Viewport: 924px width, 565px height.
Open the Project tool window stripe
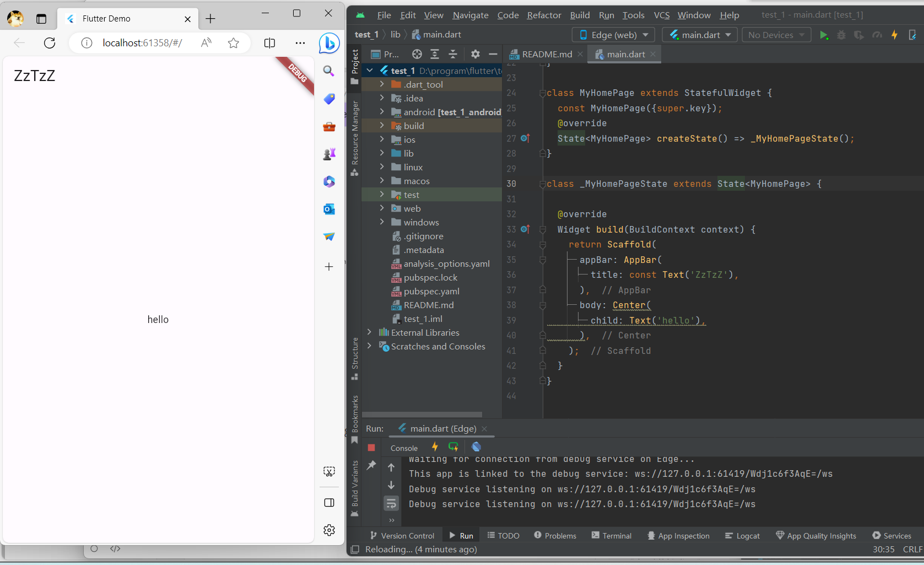coord(355,66)
